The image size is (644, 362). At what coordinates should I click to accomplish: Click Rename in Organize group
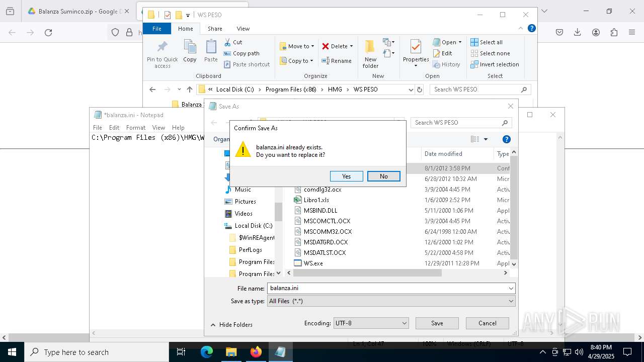click(337, 61)
